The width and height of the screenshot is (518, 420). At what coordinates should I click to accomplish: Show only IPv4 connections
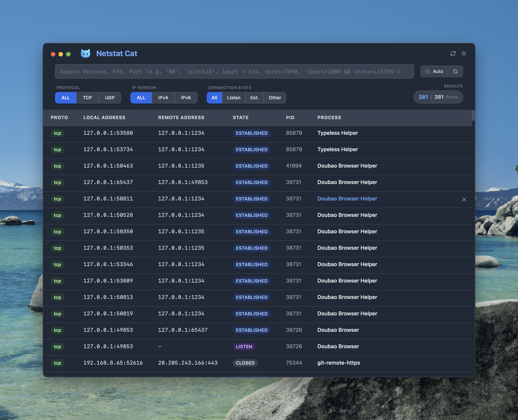pos(163,98)
